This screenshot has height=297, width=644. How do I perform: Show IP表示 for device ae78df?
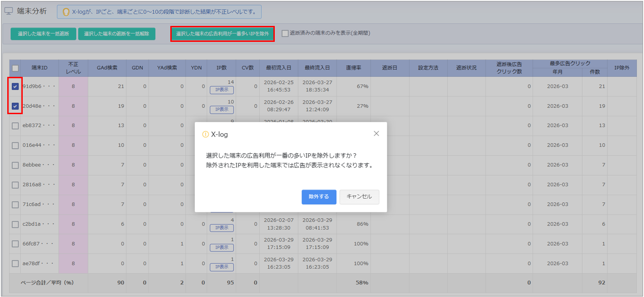[x=222, y=267]
